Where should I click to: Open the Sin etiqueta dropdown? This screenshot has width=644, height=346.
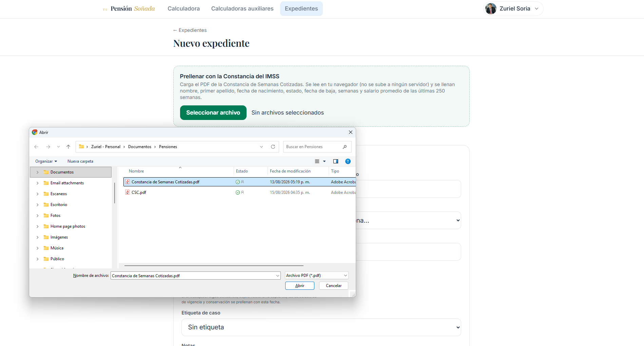(x=321, y=327)
